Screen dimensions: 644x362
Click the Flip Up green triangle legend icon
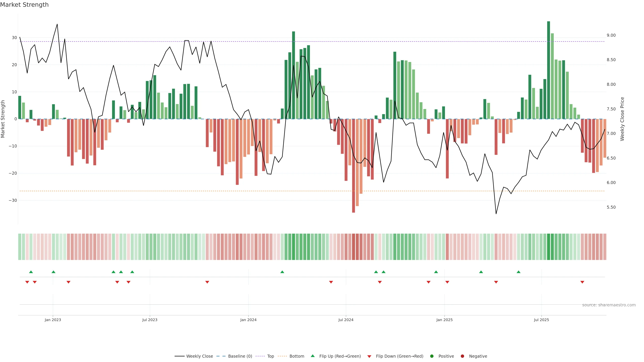coord(312,356)
